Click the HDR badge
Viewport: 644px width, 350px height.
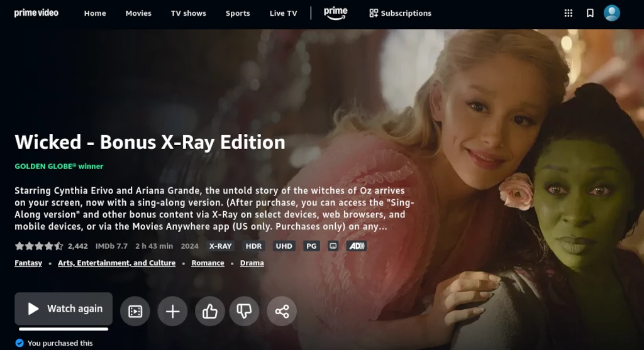[x=253, y=246]
